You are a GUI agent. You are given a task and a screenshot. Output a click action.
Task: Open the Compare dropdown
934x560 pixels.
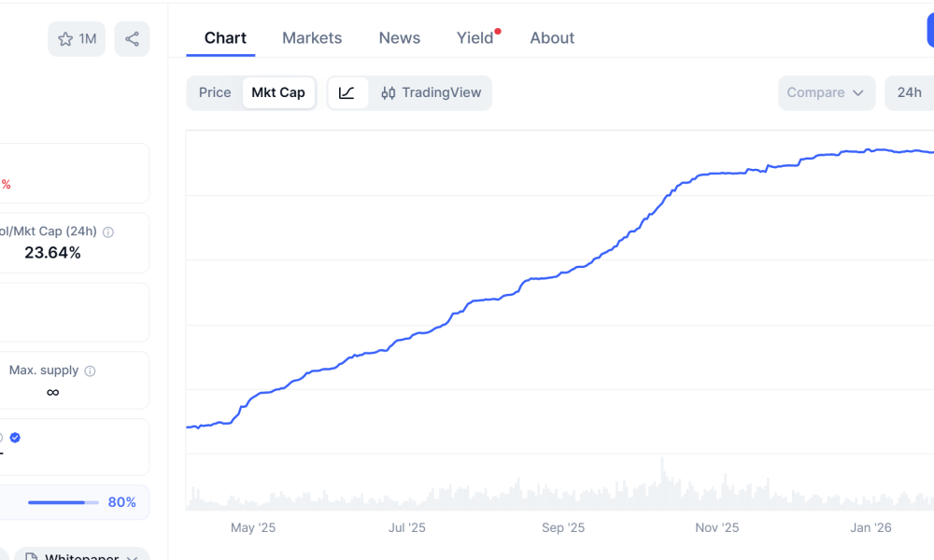click(826, 92)
